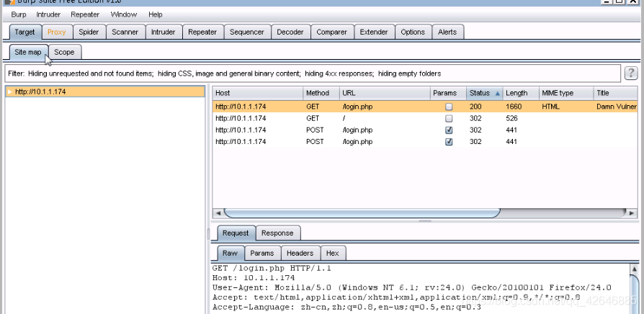644x314 pixels.
Task: Open the Help menu
Action: [156, 14]
